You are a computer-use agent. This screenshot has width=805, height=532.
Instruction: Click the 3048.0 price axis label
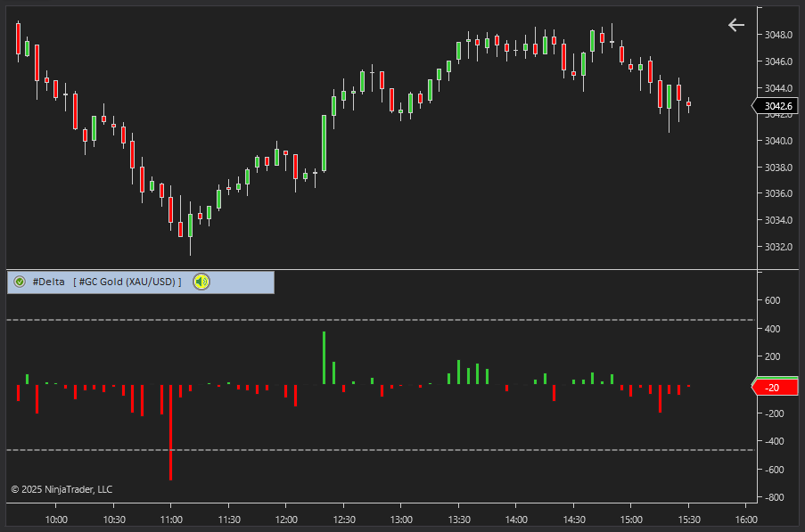tap(778, 35)
